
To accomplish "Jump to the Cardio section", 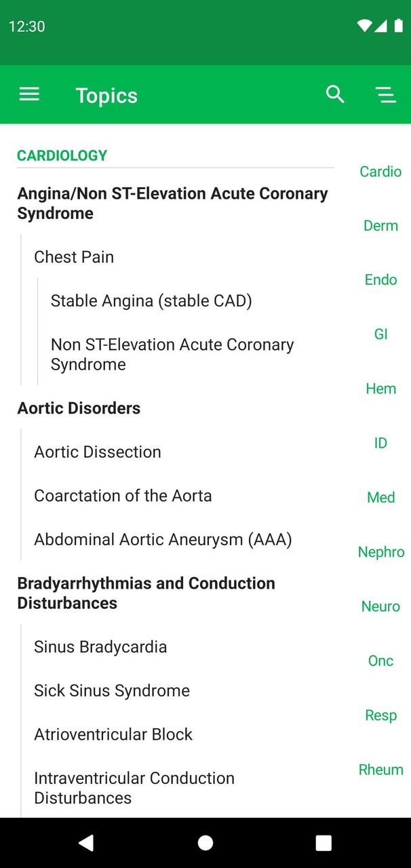I will (380, 172).
